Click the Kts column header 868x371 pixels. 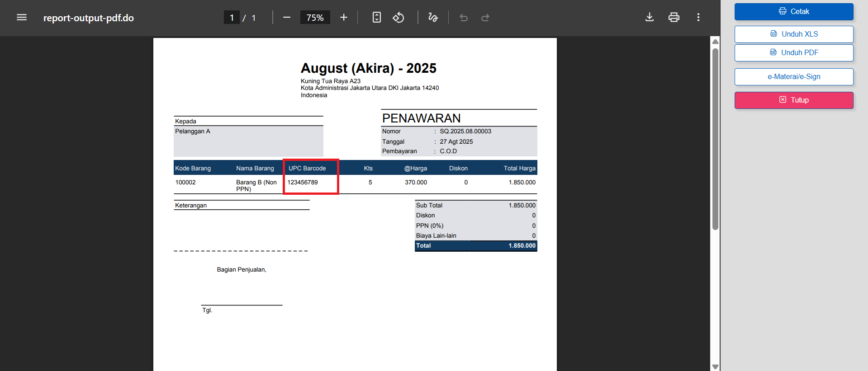point(368,169)
